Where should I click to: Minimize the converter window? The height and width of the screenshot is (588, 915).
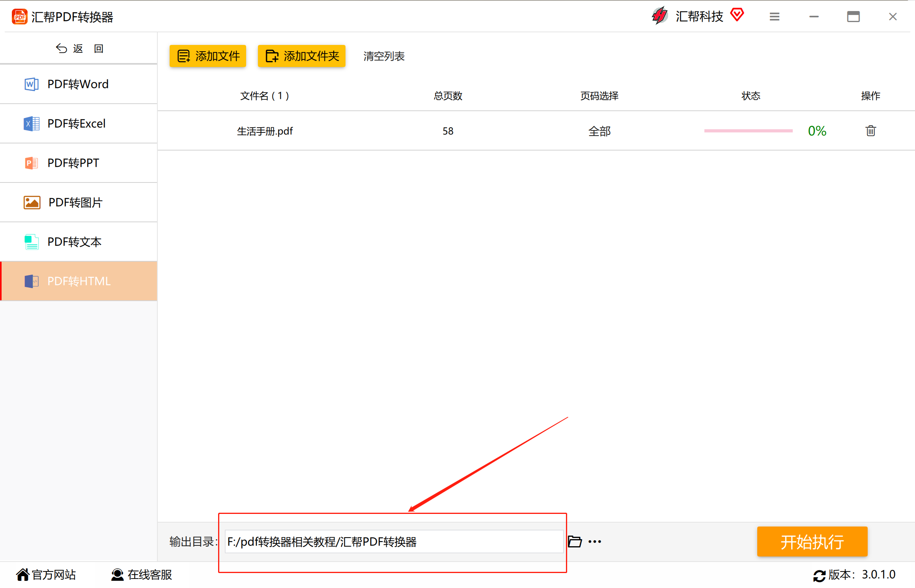pyautogui.click(x=814, y=17)
